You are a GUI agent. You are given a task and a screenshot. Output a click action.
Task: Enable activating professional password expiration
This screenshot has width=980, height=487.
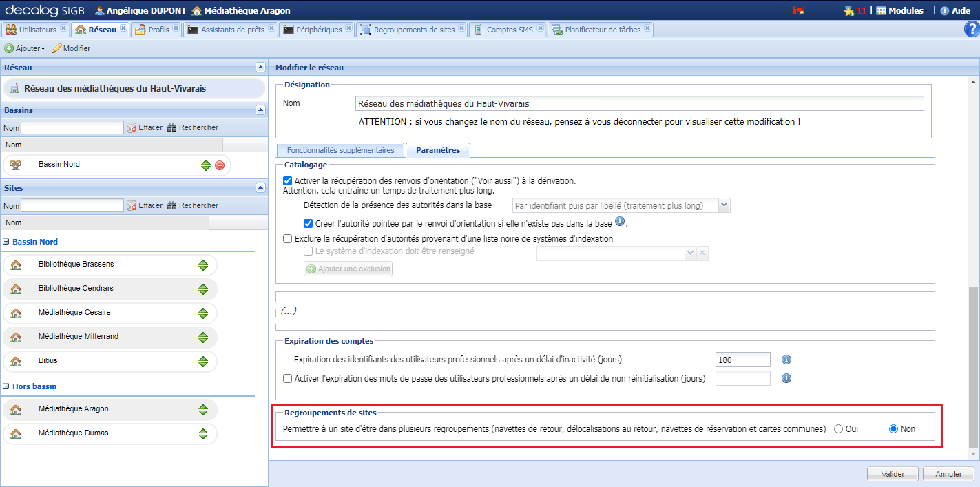click(x=288, y=378)
